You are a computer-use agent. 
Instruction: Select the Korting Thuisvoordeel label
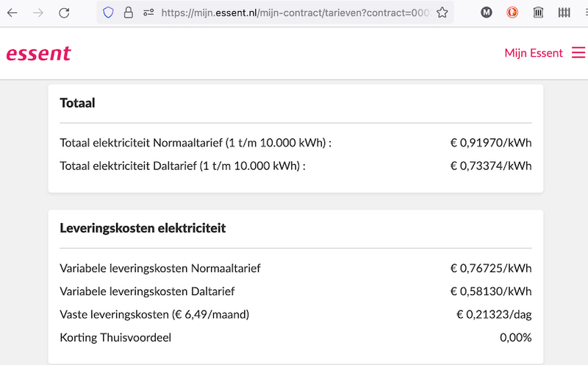115,337
